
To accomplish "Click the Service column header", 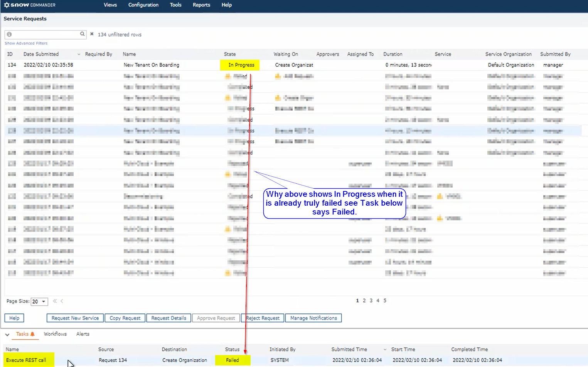I will pos(443,54).
